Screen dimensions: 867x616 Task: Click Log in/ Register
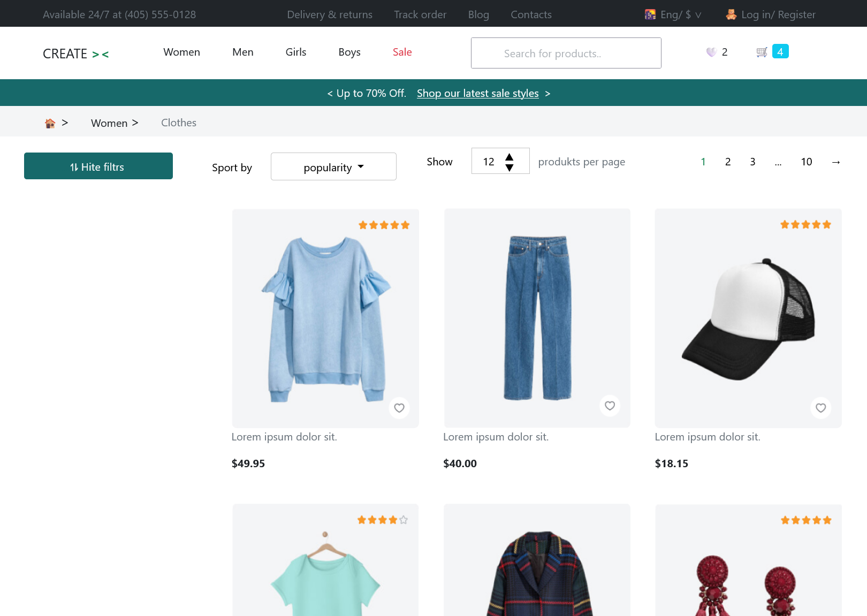(779, 14)
